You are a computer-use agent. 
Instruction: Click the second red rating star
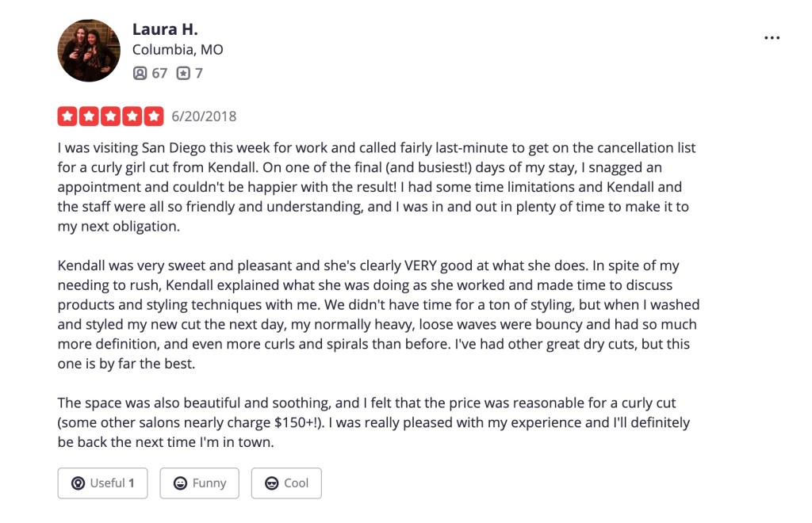coord(89,116)
